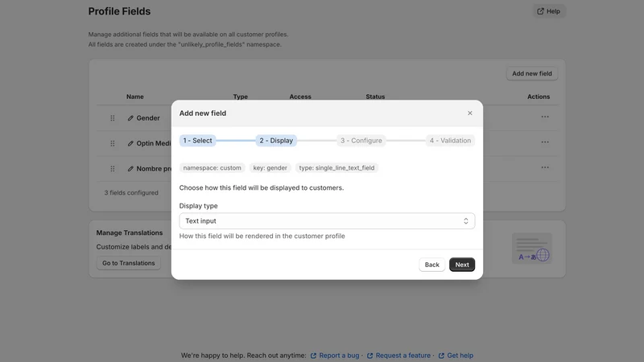This screenshot has height=362, width=644.
Task: Open actions menu for the Nombre row
Action: (x=545, y=167)
